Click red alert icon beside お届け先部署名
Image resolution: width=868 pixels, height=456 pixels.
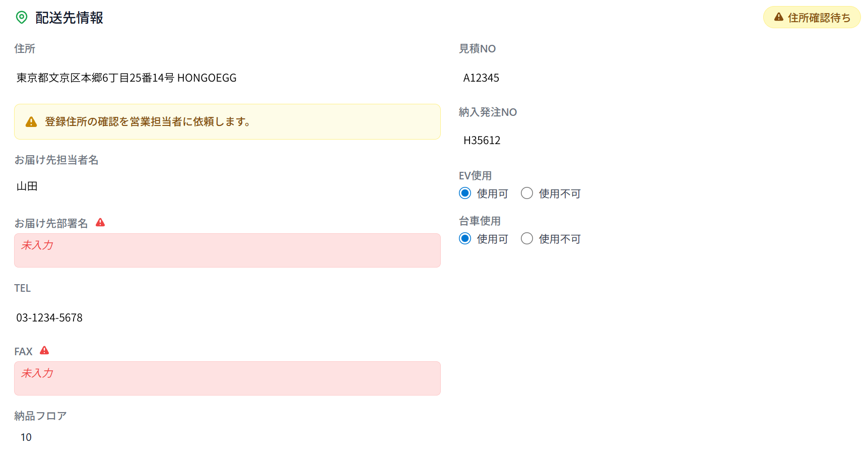click(100, 223)
